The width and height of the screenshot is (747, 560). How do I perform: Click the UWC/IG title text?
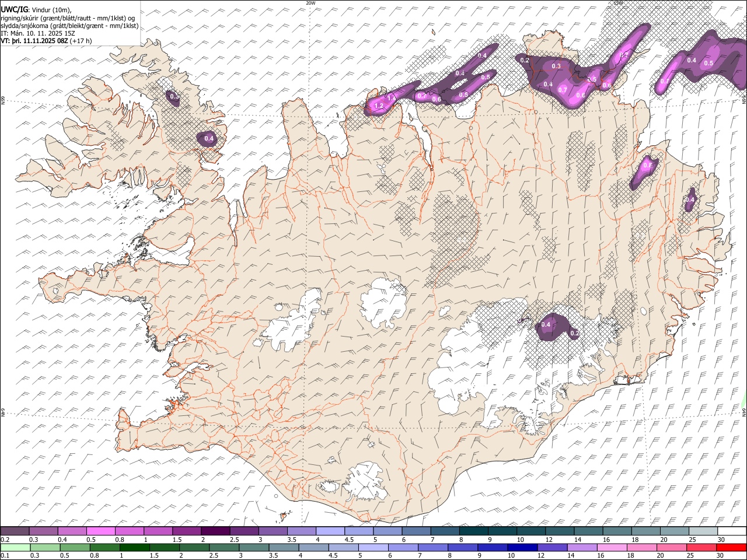point(13,9)
